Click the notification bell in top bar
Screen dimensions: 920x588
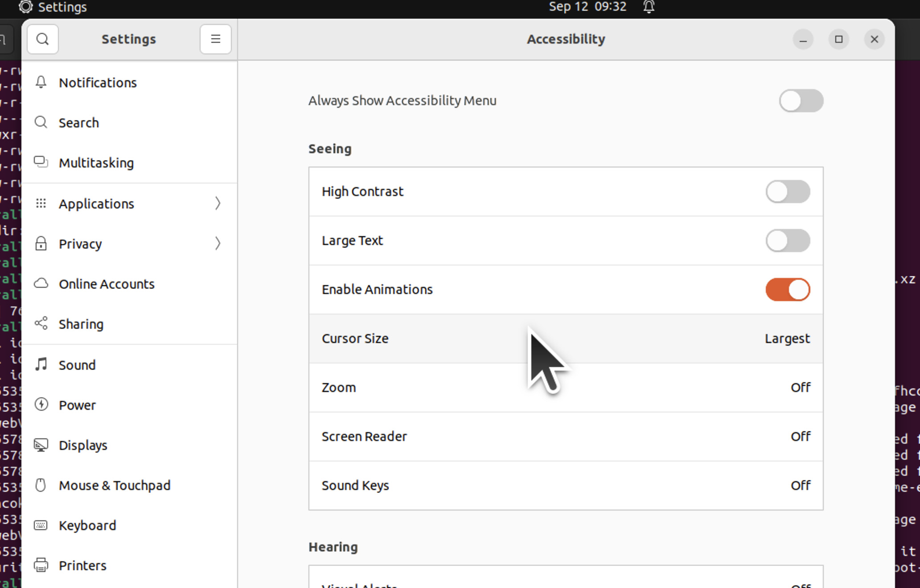pos(649,7)
